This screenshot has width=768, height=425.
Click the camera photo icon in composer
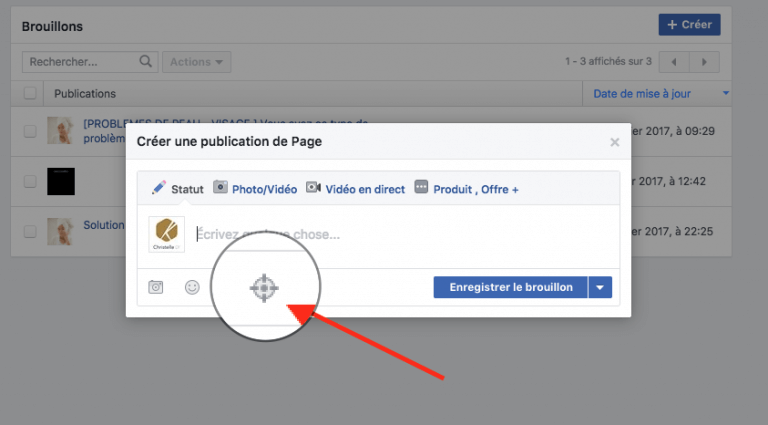click(x=156, y=287)
